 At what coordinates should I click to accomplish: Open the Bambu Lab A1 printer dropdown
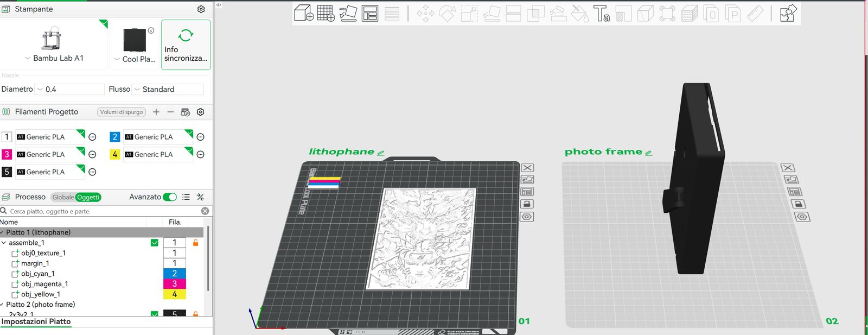(x=54, y=58)
